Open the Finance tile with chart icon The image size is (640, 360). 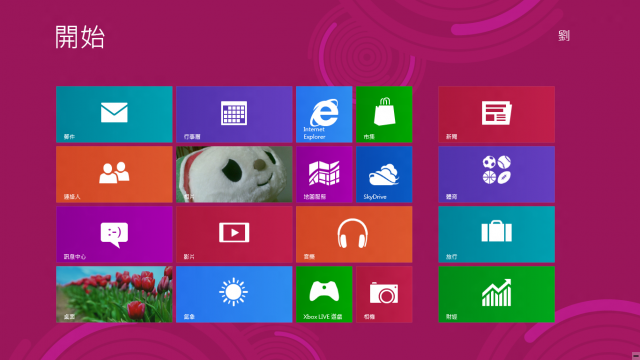tap(497, 294)
